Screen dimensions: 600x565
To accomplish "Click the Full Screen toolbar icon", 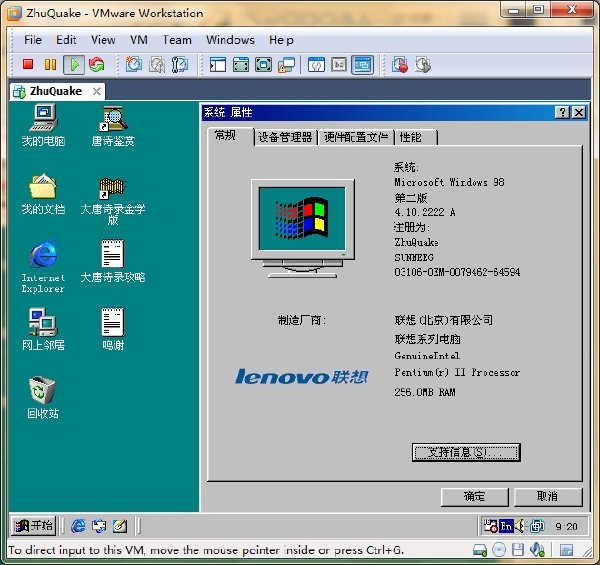I will [263, 65].
